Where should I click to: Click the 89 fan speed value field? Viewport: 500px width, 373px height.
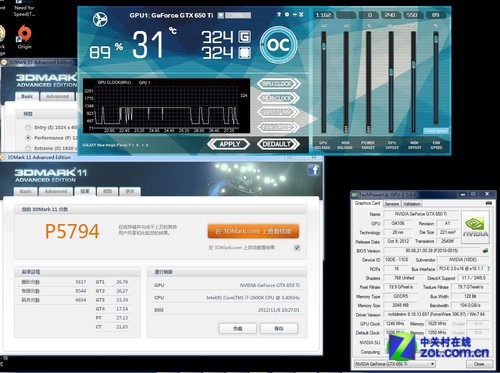[435, 15]
